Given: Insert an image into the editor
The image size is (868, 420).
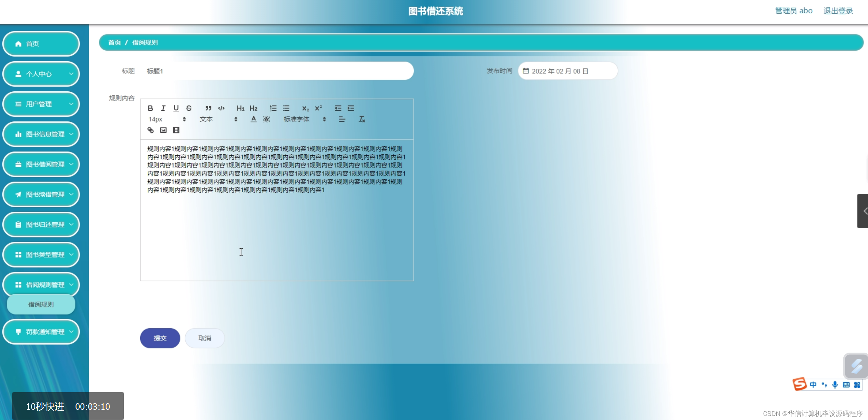Looking at the screenshot, I should [163, 130].
